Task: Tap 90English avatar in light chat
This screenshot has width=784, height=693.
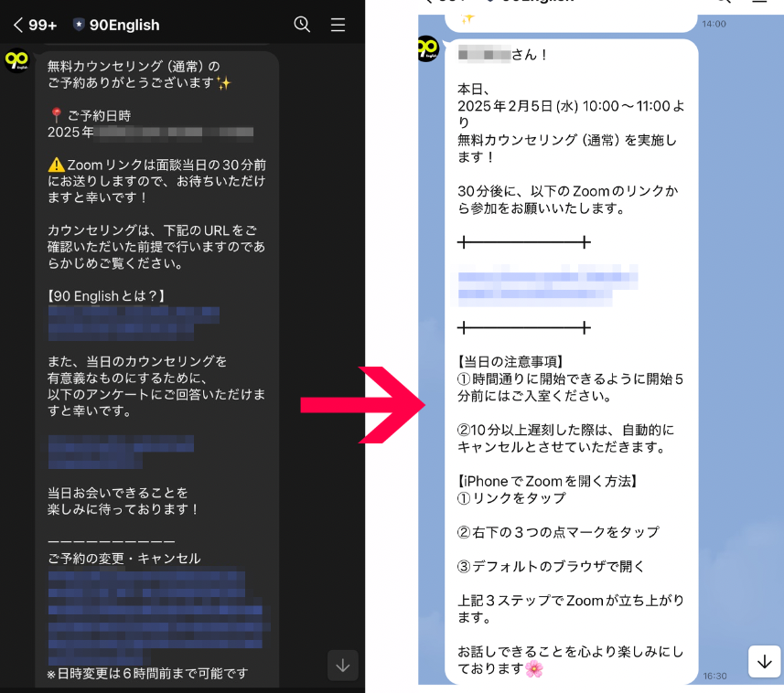Action: tap(427, 48)
